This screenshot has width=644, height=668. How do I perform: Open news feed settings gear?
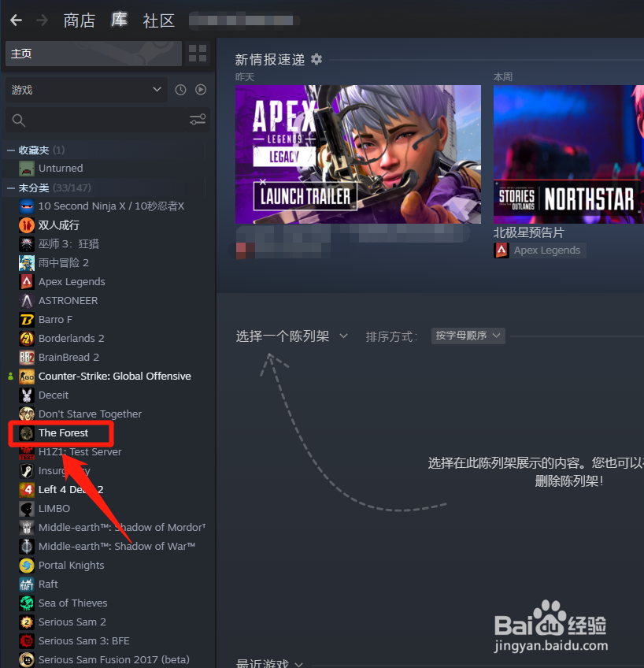(x=316, y=59)
